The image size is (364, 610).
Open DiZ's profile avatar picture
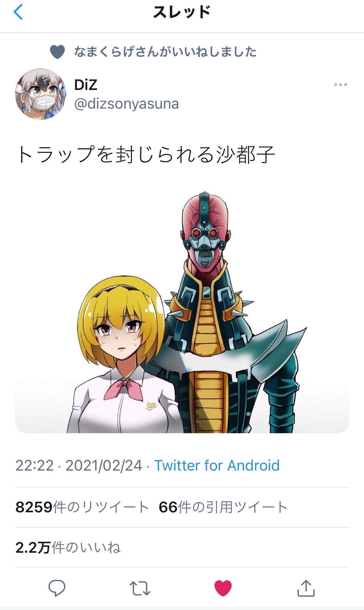[x=40, y=94]
